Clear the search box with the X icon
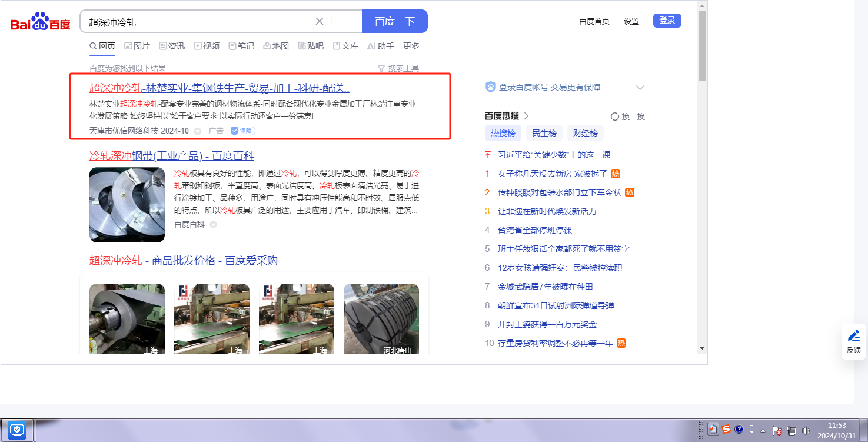The height and width of the screenshot is (442, 868). tap(320, 22)
